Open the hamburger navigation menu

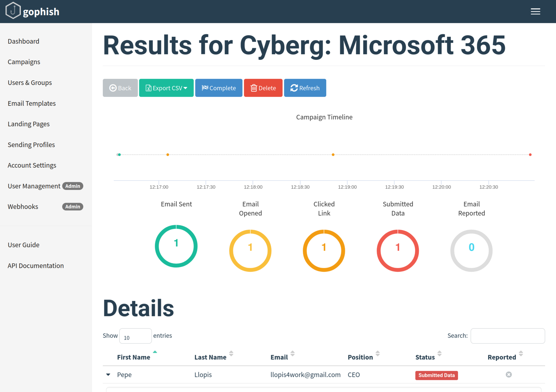pos(535,12)
